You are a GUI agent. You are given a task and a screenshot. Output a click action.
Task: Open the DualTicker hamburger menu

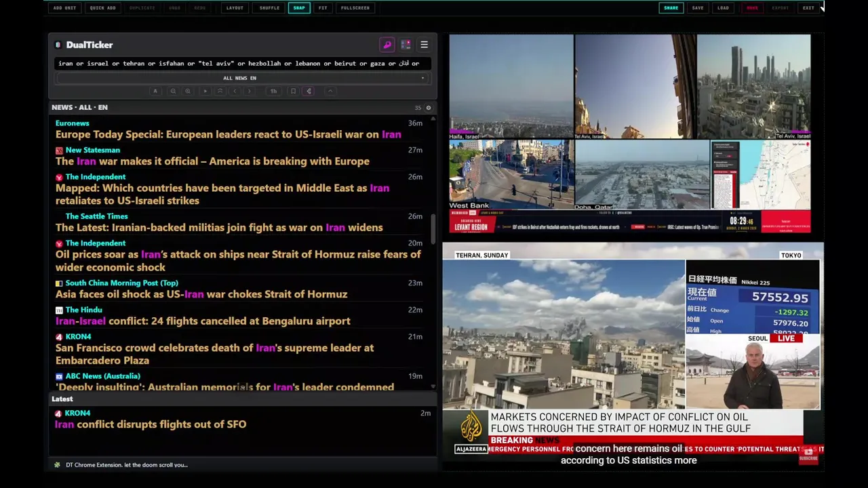(x=424, y=45)
